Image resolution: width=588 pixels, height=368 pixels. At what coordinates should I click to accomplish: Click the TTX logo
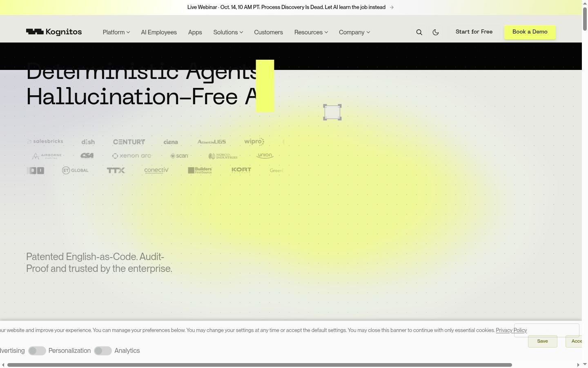[x=116, y=170]
